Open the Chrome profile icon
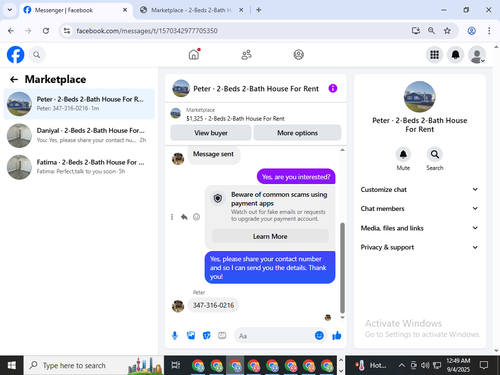 471,31
